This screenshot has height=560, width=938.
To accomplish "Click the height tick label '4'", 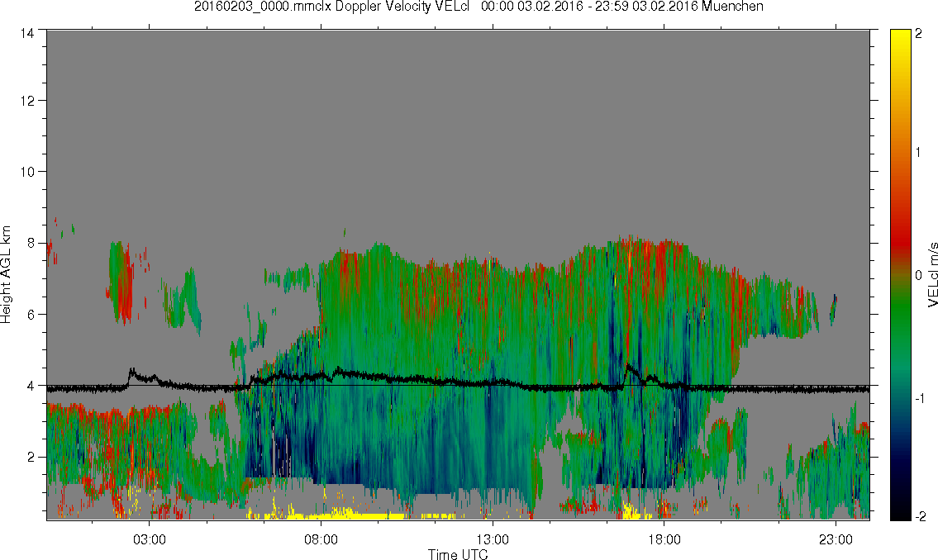I will click(x=30, y=386).
